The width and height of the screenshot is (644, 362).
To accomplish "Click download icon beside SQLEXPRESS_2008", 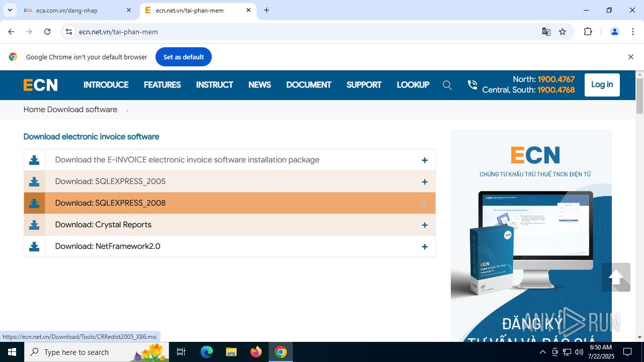I will coord(34,203).
